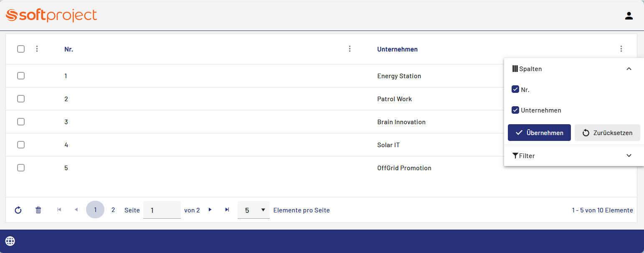Go to next page arrow icon

(x=210, y=210)
